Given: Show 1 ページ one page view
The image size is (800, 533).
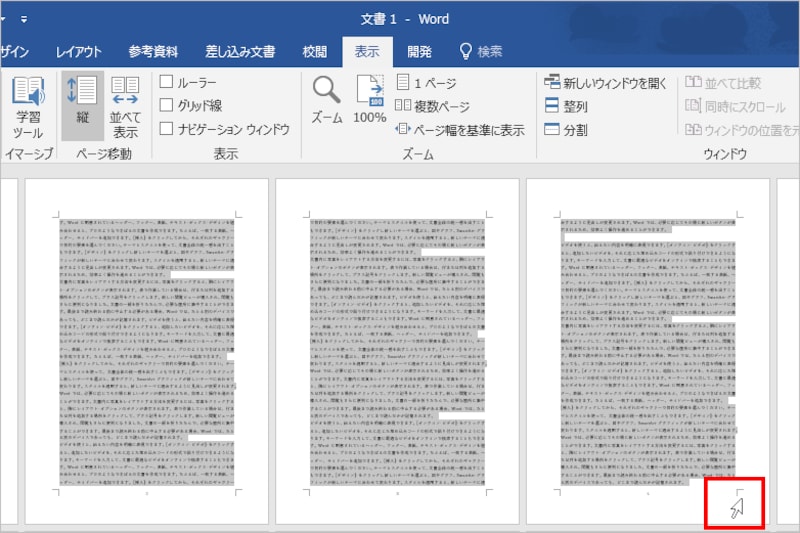Looking at the screenshot, I should [427, 82].
